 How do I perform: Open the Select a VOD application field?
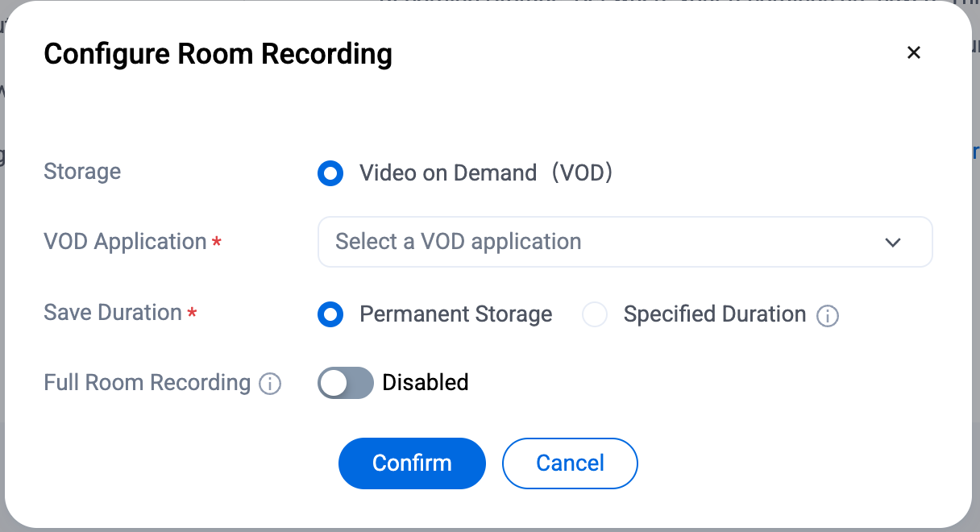596,242
